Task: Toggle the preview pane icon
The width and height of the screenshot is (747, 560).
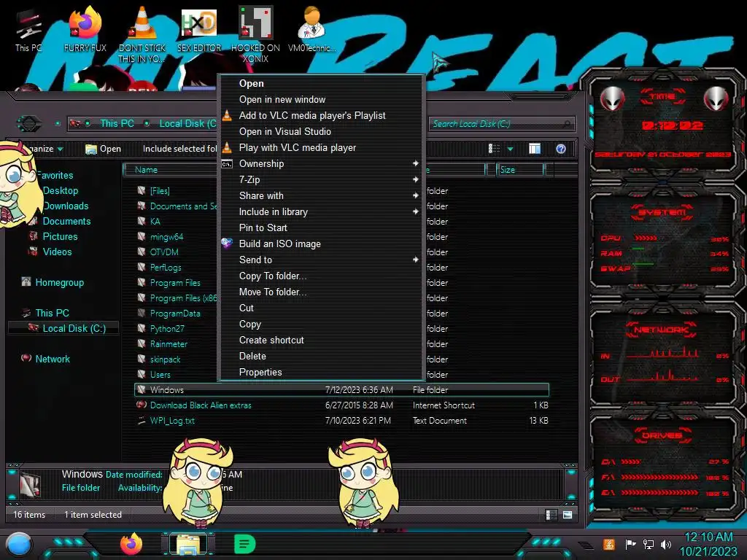Action: click(535, 149)
